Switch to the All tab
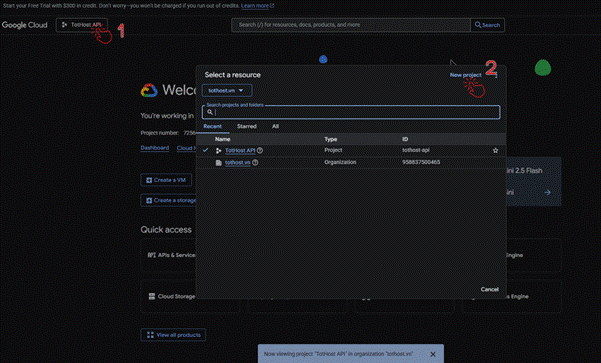This screenshot has width=601, height=363. (275, 126)
